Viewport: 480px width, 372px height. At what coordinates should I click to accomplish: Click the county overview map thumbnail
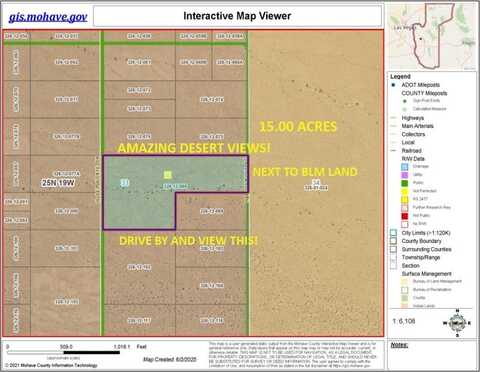[432, 36]
